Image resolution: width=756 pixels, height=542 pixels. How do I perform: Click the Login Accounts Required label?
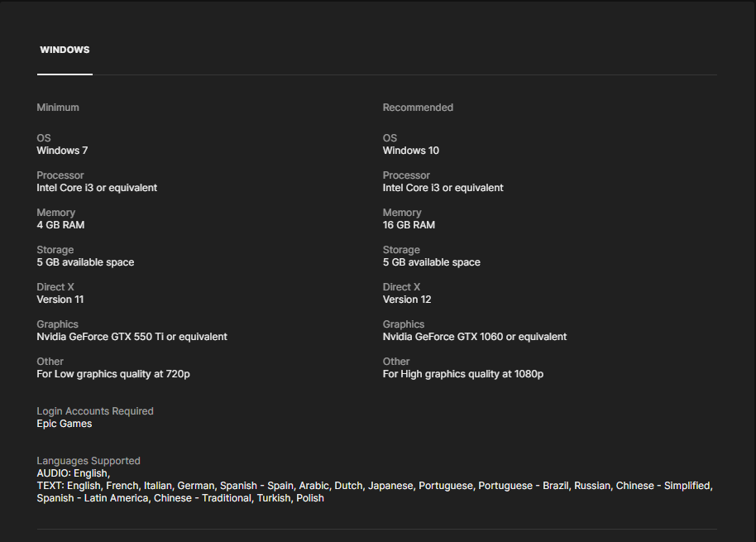(x=95, y=411)
